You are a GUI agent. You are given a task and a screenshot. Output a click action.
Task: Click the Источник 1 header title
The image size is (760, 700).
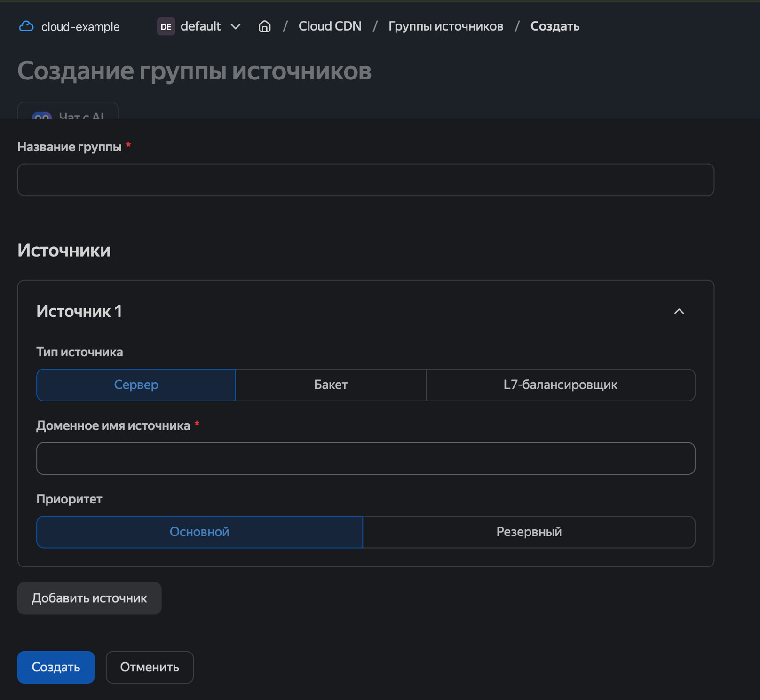[x=79, y=311]
